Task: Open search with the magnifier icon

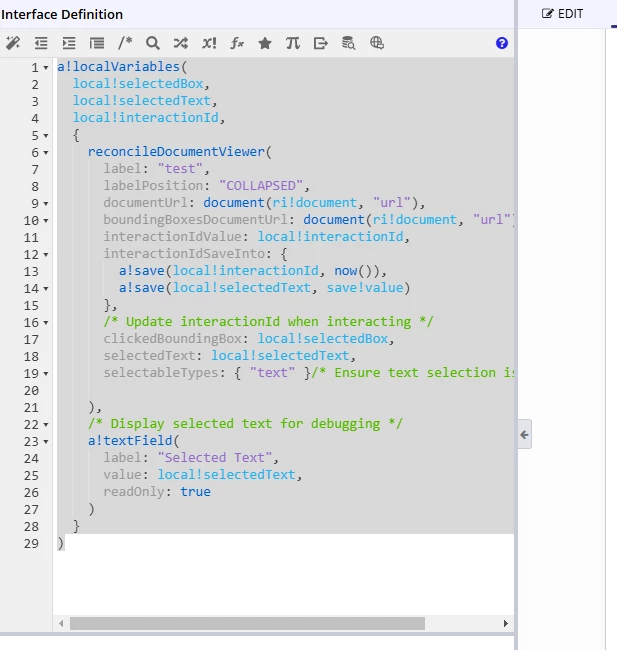Action: pos(153,43)
